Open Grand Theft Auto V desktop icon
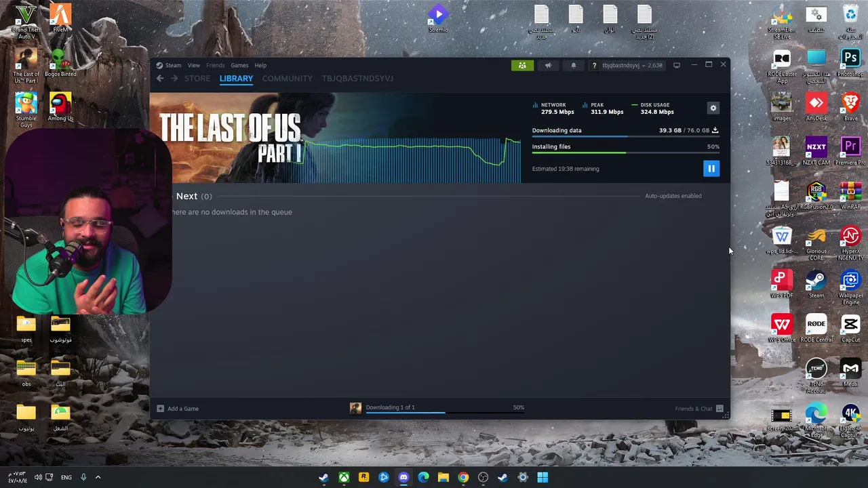Image resolution: width=868 pixels, height=488 pixels. tap(26, 20)
